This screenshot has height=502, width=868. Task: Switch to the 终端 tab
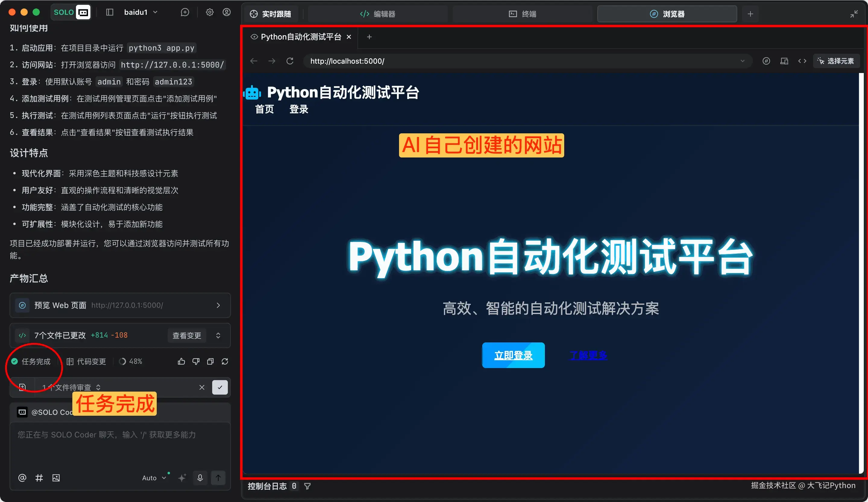[522, 14]
